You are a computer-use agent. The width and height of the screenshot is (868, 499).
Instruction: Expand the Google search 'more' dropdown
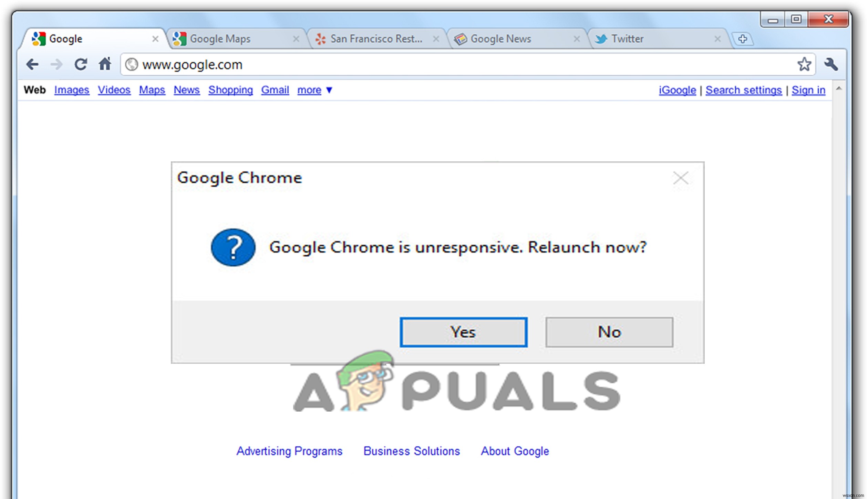(314, 89)
